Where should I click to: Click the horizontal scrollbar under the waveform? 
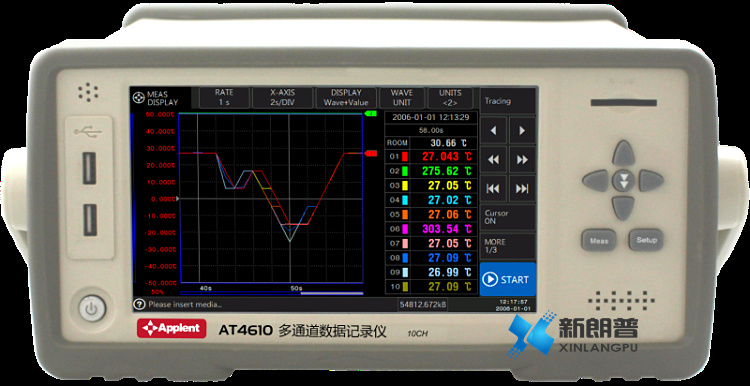click(x=272, y=293)
